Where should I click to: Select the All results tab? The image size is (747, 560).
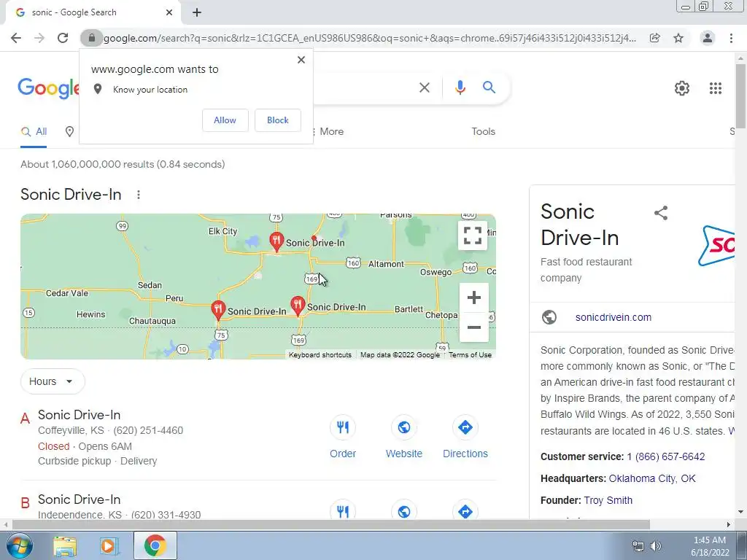tap(34, 132)
